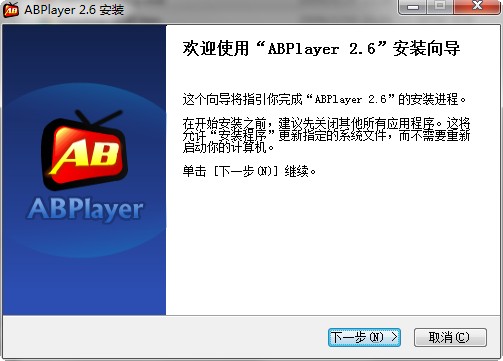
Task: Click the line 单击 [下一步(N)] 继续
Action: tap(249, 171)
